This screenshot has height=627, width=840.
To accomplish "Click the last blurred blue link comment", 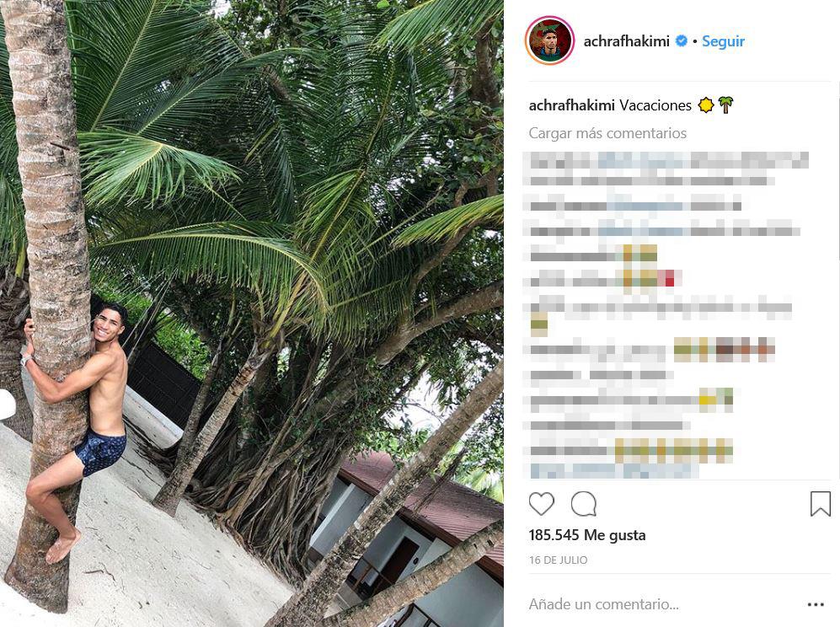I will (614, 470).
